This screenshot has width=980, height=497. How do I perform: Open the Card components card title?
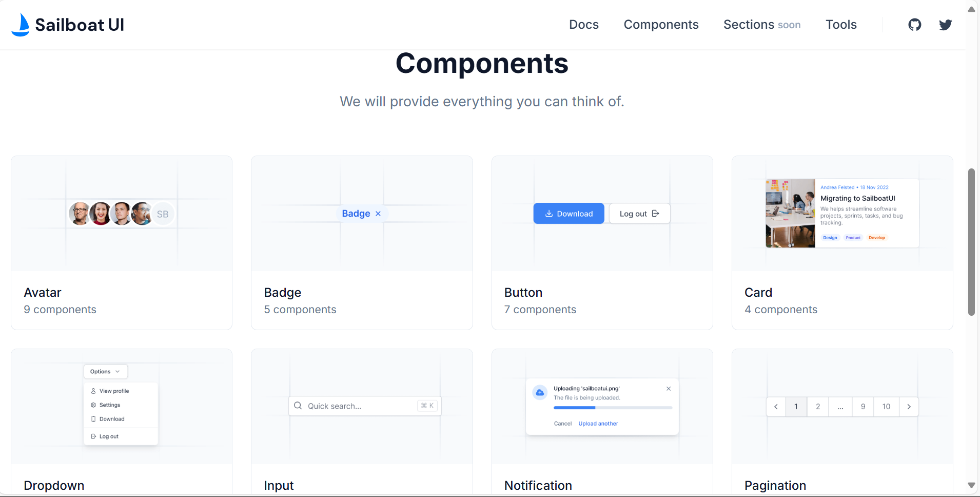click(758, 293)
